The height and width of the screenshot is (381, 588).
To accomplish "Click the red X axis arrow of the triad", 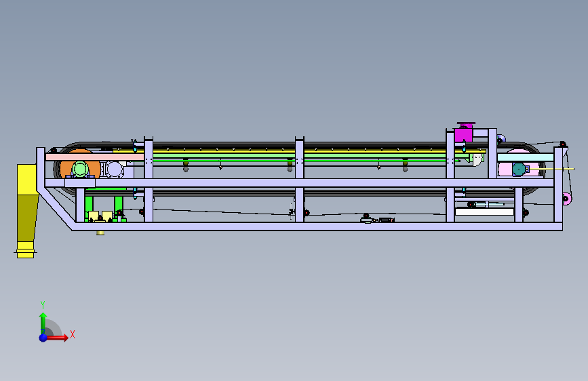I will pos(57,338).
